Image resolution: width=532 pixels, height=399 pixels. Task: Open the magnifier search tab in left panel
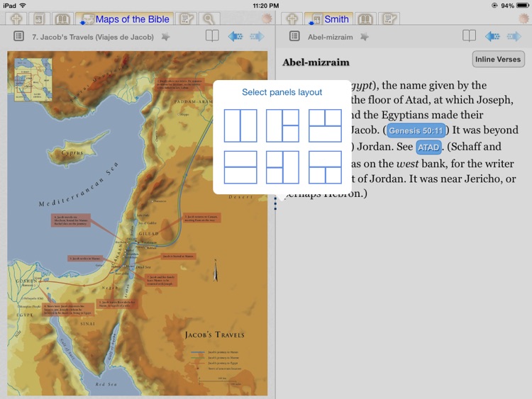[x=209, y=18]
